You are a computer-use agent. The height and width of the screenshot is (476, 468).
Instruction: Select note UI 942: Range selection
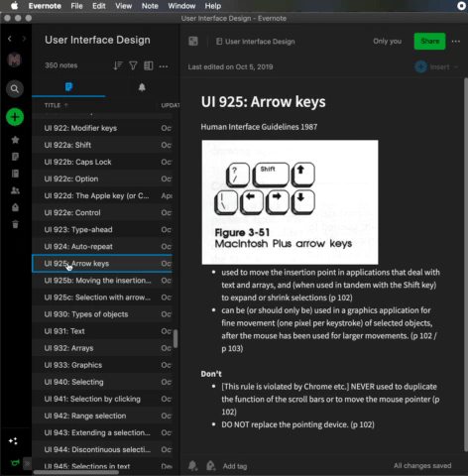coord(102,416)
